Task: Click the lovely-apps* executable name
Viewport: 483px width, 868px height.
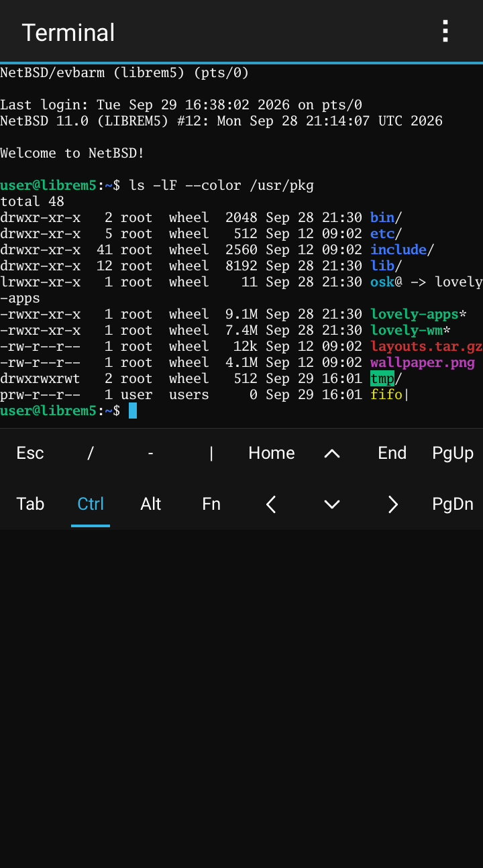Action: point(419,314)
